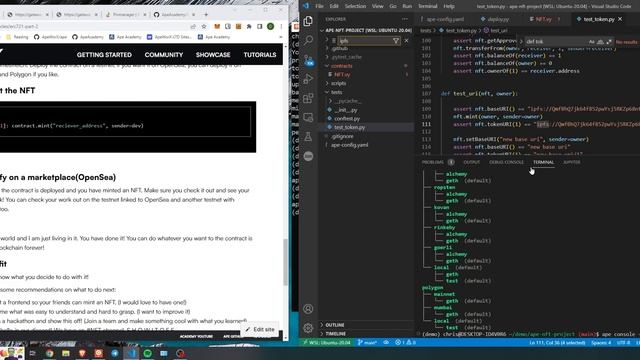Open Source Control view in activity bar
This screenshot has width=640, height=360.
tap(308, 60)
